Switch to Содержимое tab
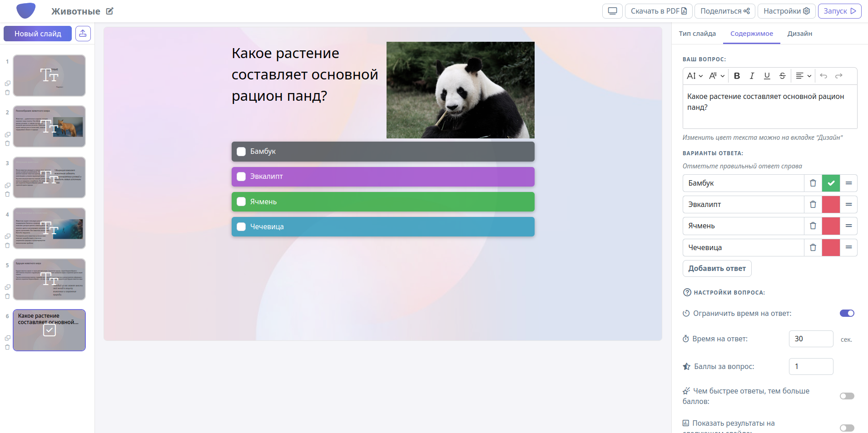The height and width of the screenshot is (433, 868). click(x=752, y=34)
